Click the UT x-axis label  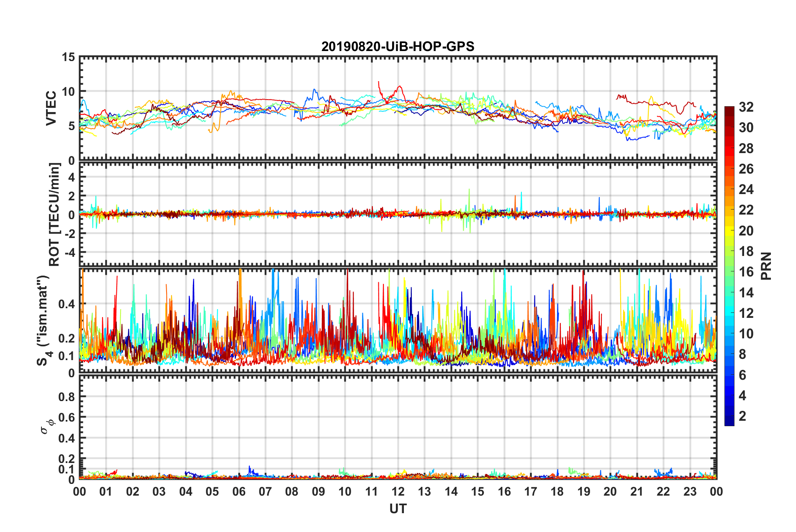(398, 509)
